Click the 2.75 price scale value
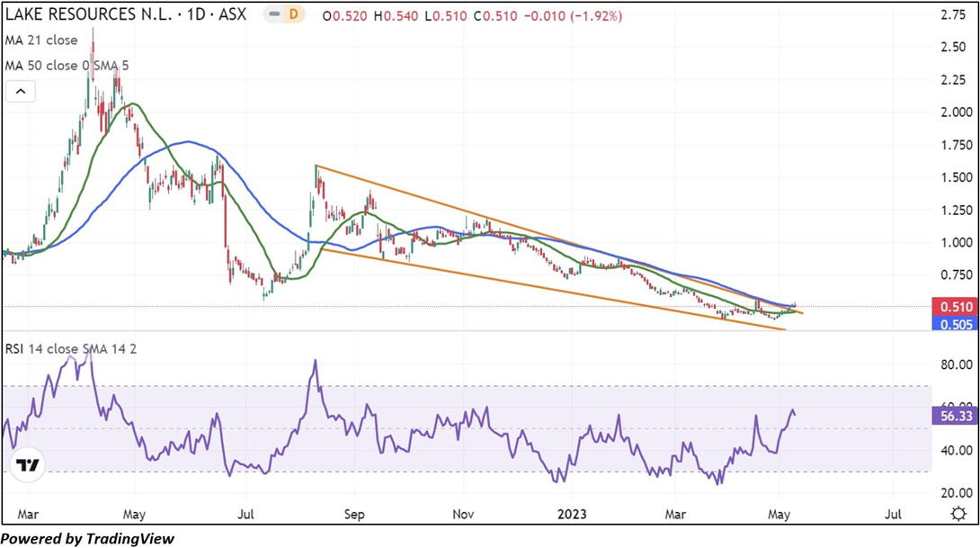 [x=954, y=15]
